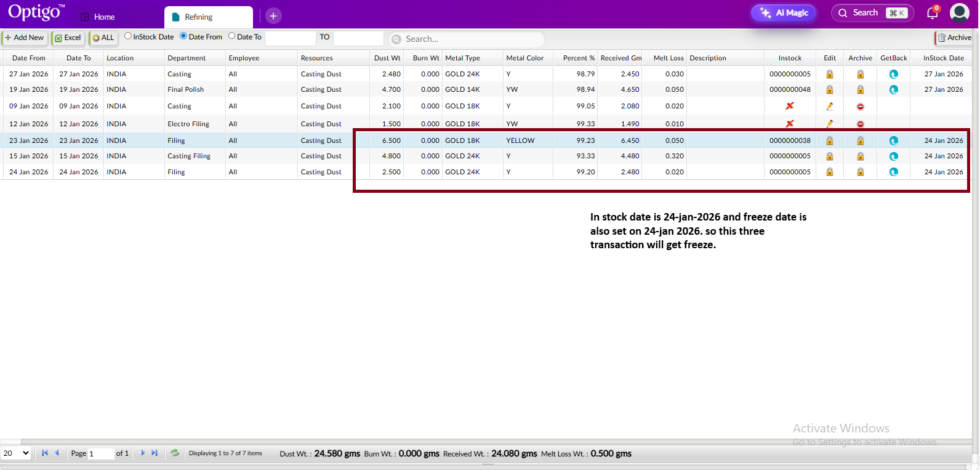Select the InStock Date radio button
This screenshot has height=470, width=980.
128,36
